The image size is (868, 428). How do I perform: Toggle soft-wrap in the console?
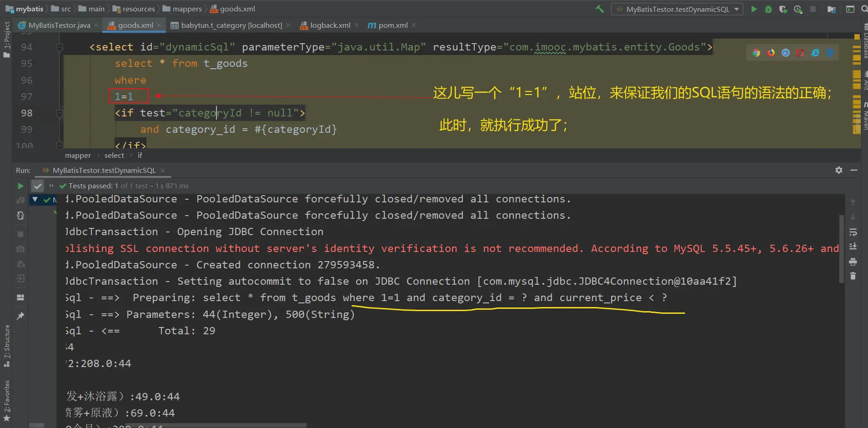pos(853,232)
